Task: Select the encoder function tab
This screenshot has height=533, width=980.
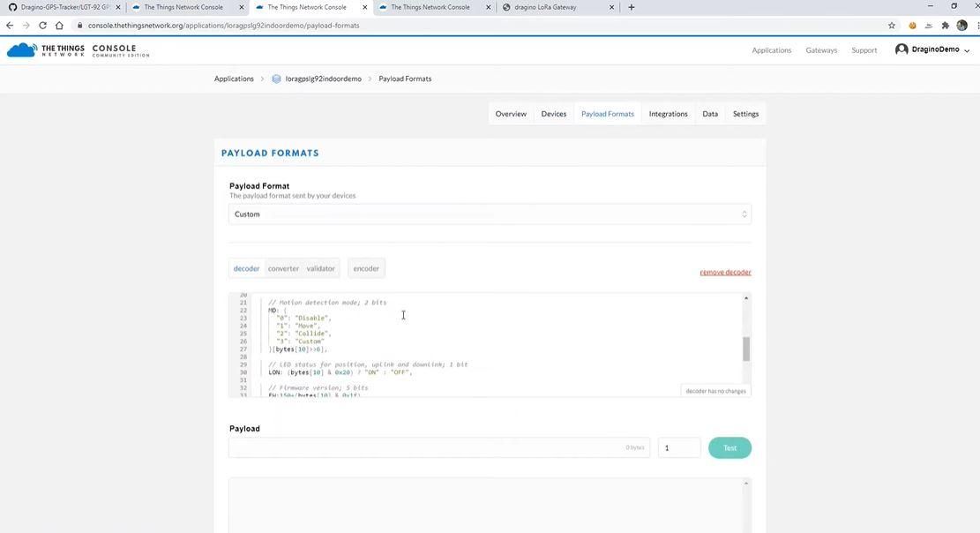Action: point(366,268)
